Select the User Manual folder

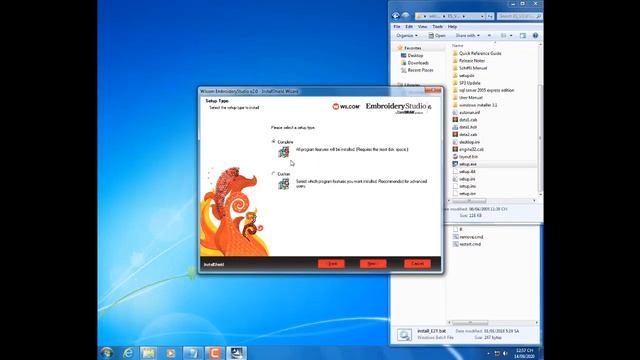coord(471,98)
